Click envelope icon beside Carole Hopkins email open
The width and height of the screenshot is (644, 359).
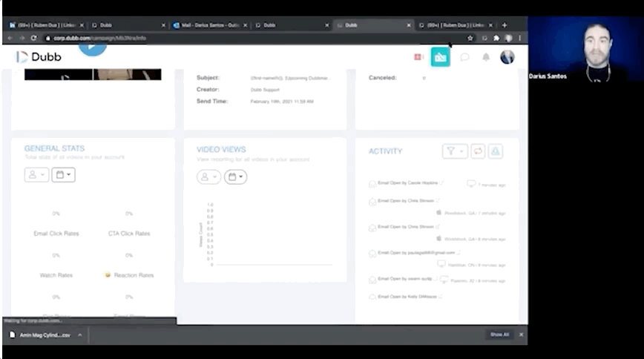pos(372,184)
